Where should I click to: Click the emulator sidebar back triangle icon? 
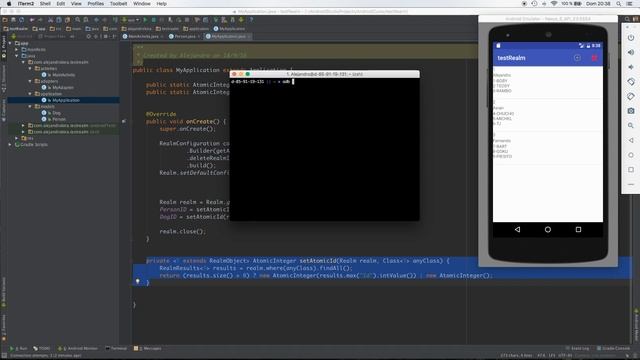pos(631,140)
